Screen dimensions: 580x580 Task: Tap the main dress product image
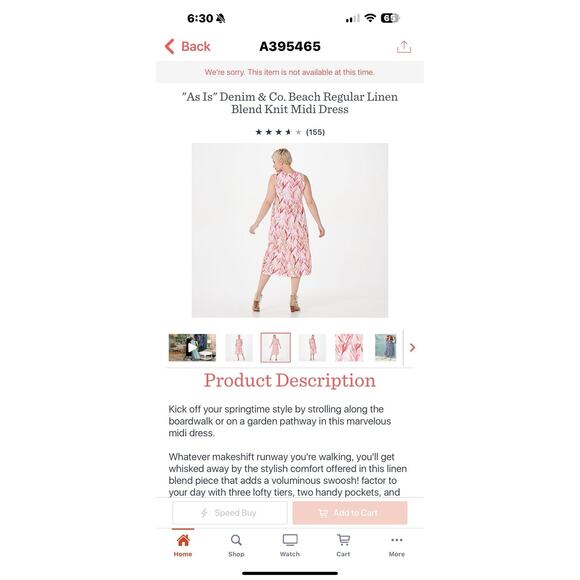tap(290, 230)
